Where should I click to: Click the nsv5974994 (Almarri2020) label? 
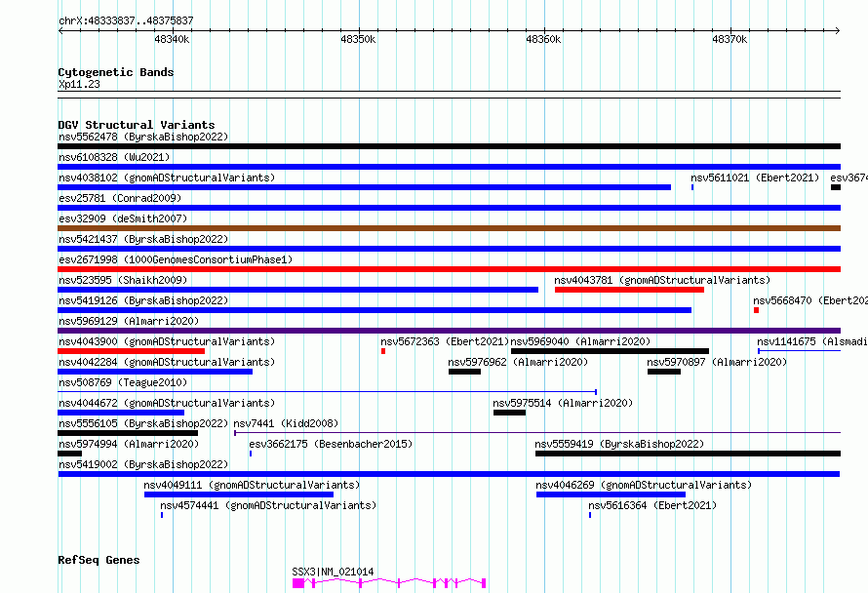(129, 444)
